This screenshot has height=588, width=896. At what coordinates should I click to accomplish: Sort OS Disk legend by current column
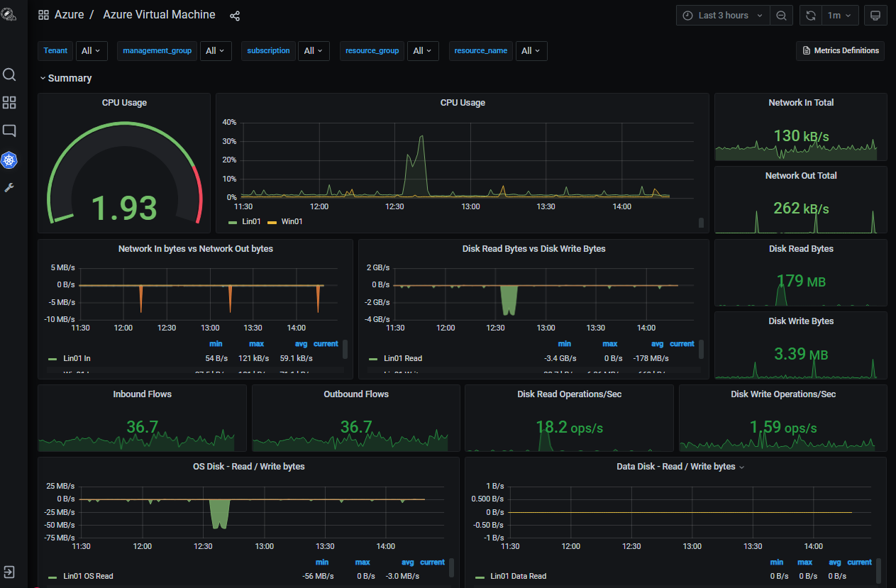[433, 562]
